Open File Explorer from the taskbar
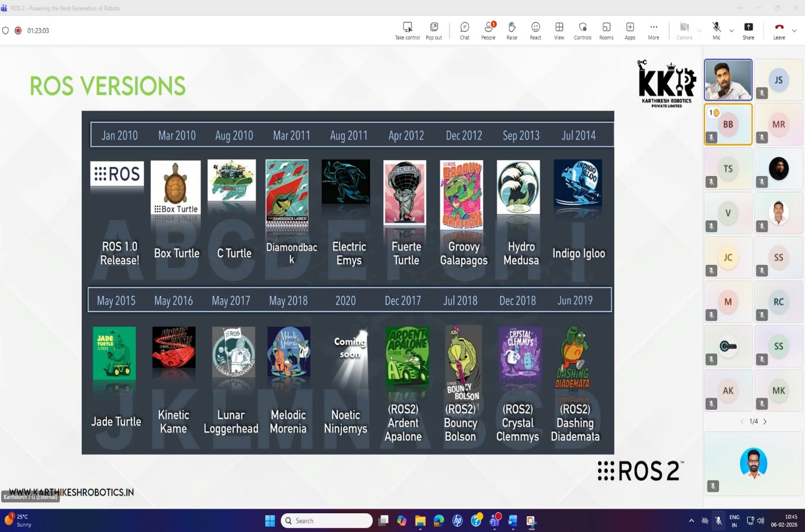Viewport: 805px width, 532px height. (x=420, y=521)
